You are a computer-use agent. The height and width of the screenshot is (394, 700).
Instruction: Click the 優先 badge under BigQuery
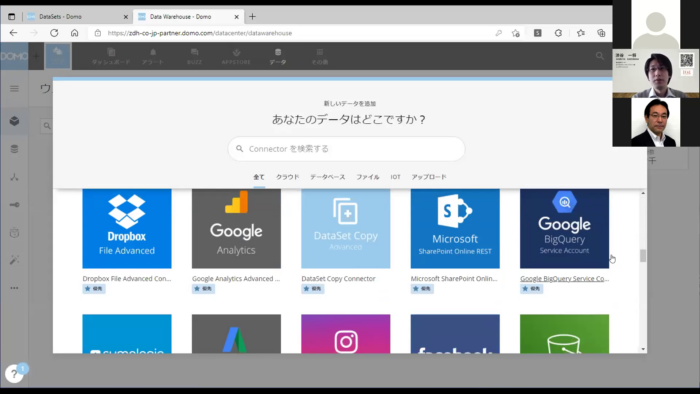tap(531, 289)
